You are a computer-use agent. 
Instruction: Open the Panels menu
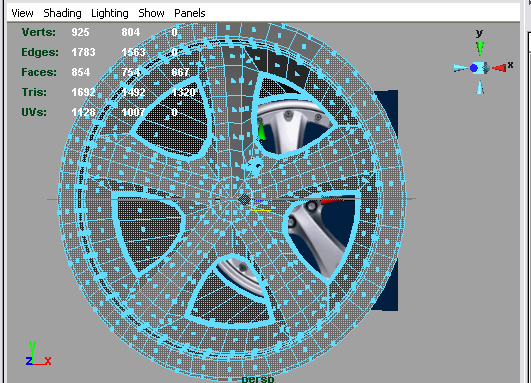pyautogui.click(x=190, y=13)
